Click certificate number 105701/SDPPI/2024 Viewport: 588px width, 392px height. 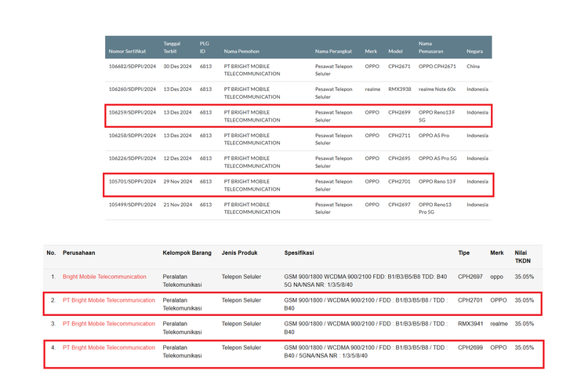(132, 181)
